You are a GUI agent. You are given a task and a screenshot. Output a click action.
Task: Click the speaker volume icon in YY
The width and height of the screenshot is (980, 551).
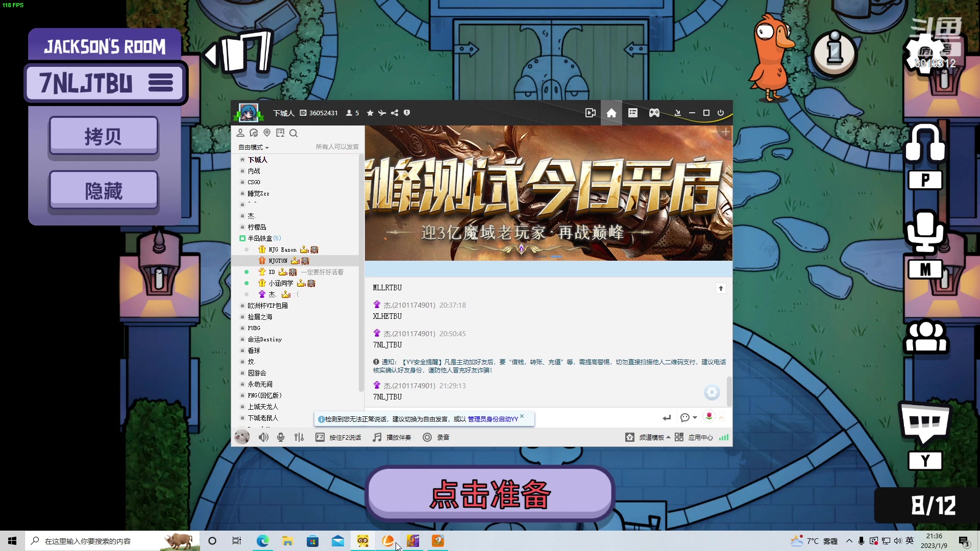coord(263,437)
